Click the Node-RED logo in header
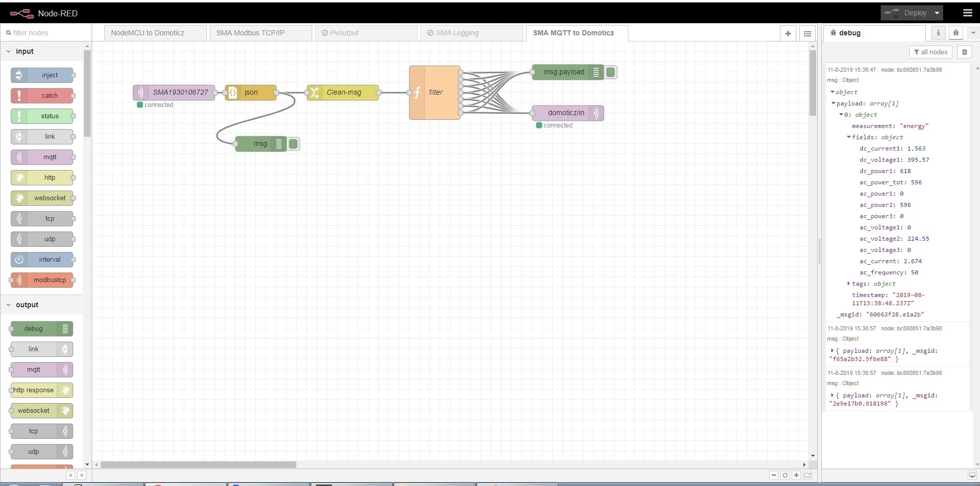 [21, 13]
